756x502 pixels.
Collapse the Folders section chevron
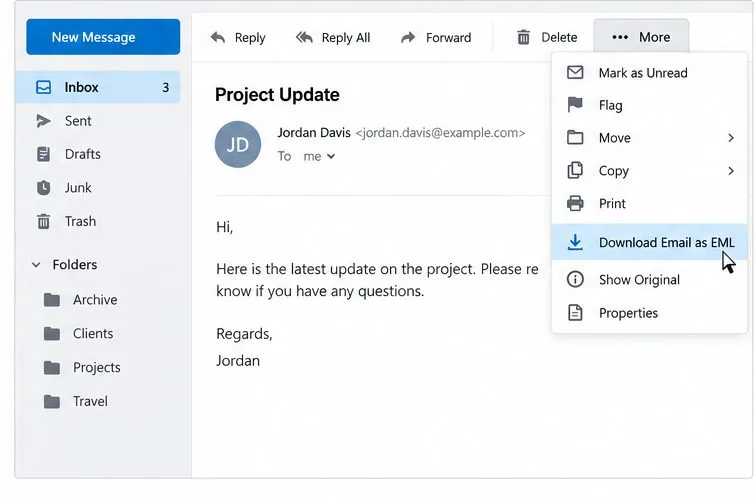[x=36, y=265]
